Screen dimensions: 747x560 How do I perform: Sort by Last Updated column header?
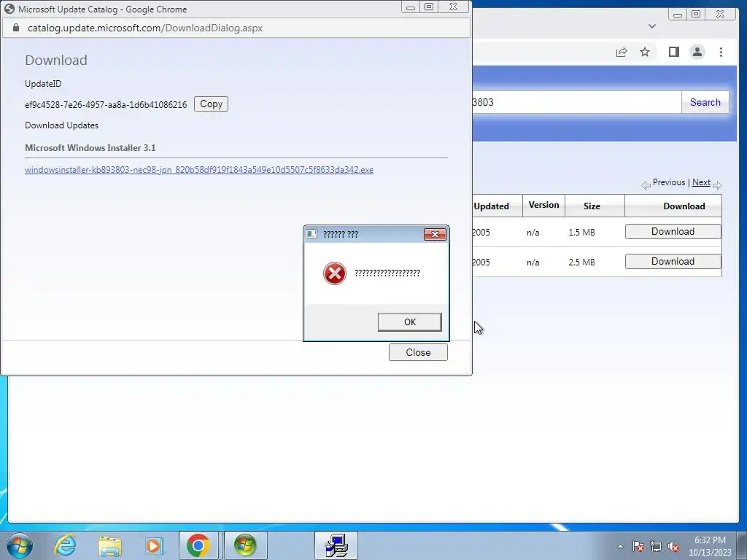[491, 206]
